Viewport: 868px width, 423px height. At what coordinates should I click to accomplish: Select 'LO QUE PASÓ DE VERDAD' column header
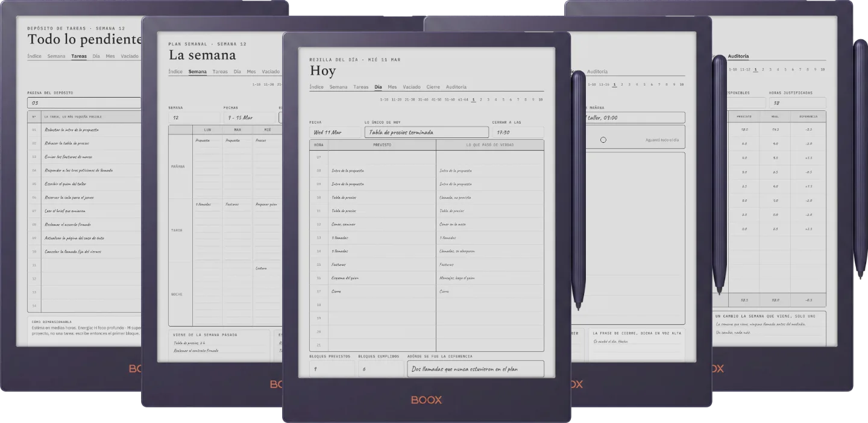490,145
